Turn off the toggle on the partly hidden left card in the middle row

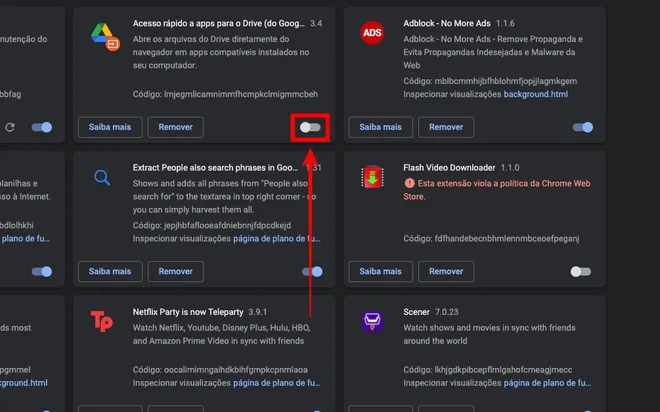click(42, 271)
